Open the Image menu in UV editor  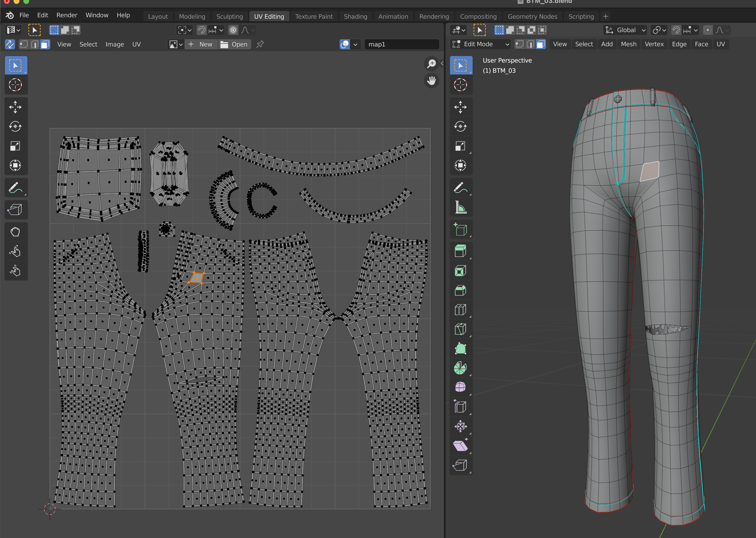click(115, 44)
